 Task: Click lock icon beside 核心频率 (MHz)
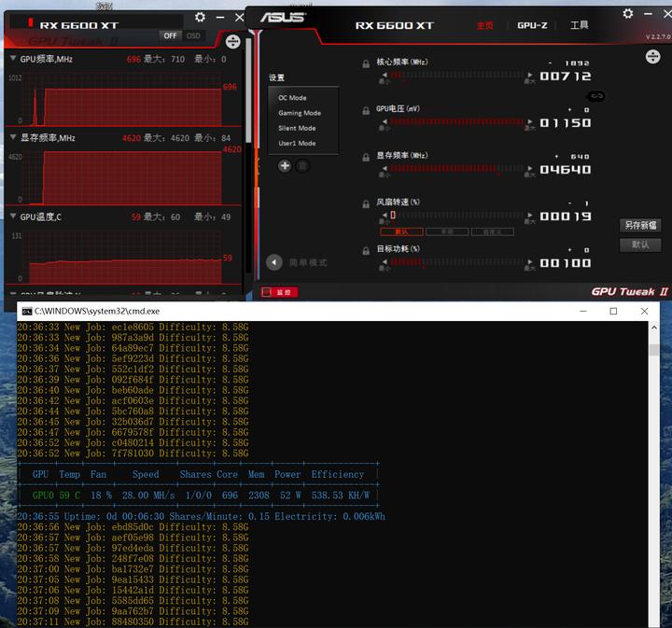pyautogui.click(x=367, y=63)
